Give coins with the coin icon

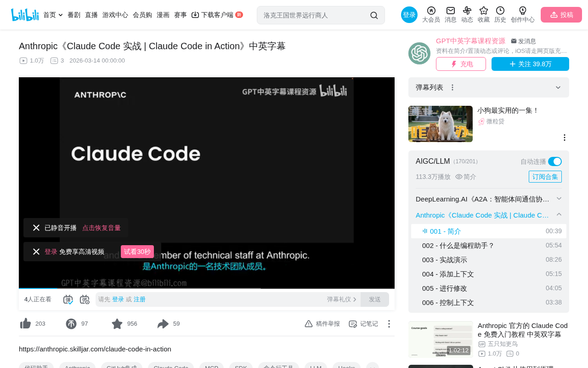[71, 324]
